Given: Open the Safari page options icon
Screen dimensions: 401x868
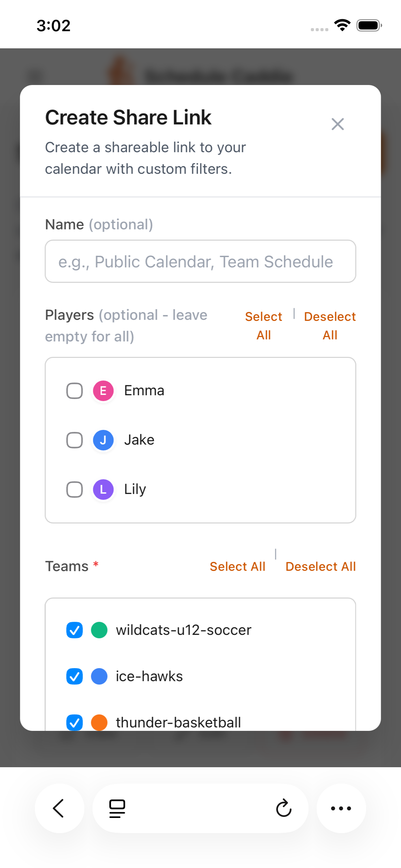Looking at the screenshot, I should click(116, 809).
